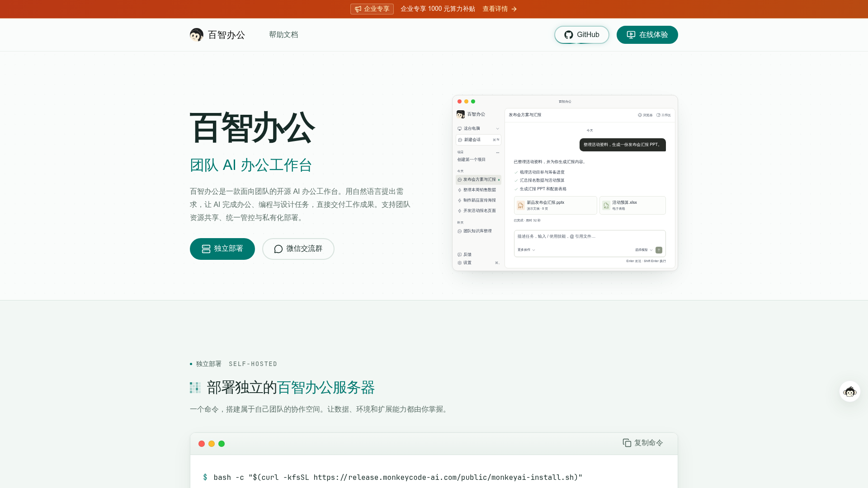Click the 工作区 button in preview header
868x488 pixels.
pyautogui.click(x=664, y=115)
